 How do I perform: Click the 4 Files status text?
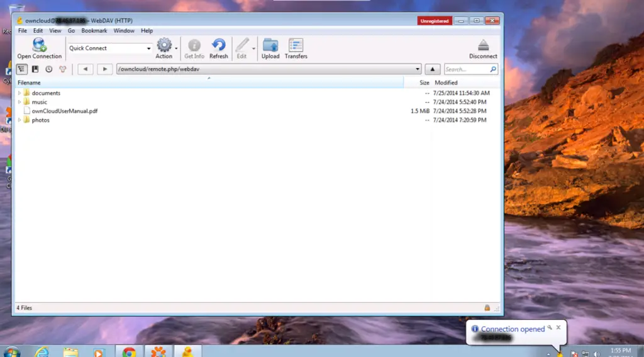point(25,308)
